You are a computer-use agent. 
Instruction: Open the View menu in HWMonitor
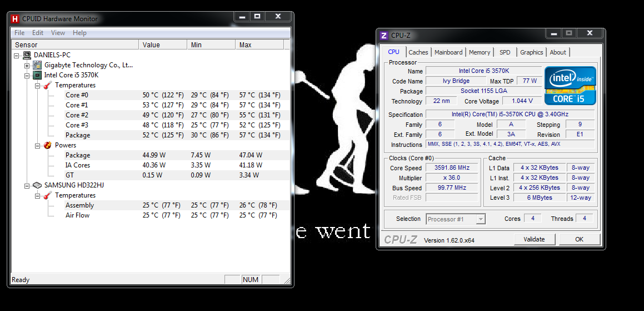(x=58, y=33)
